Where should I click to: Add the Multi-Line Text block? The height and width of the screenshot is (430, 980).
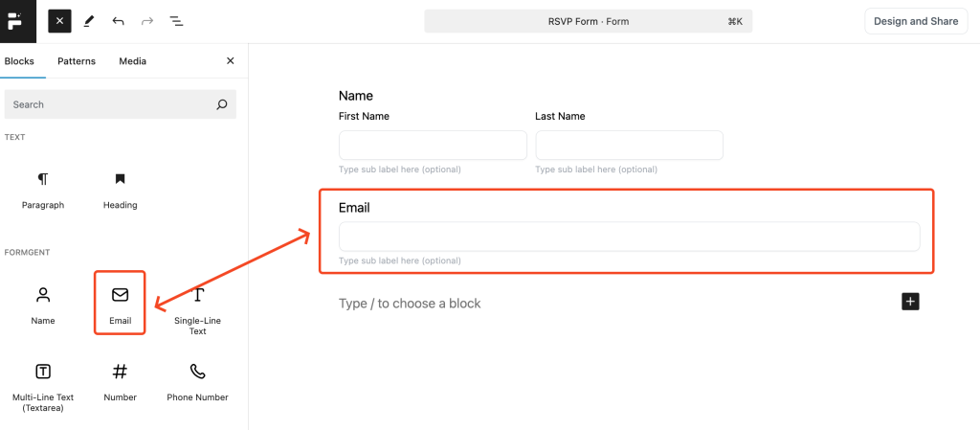coord(43,386)
